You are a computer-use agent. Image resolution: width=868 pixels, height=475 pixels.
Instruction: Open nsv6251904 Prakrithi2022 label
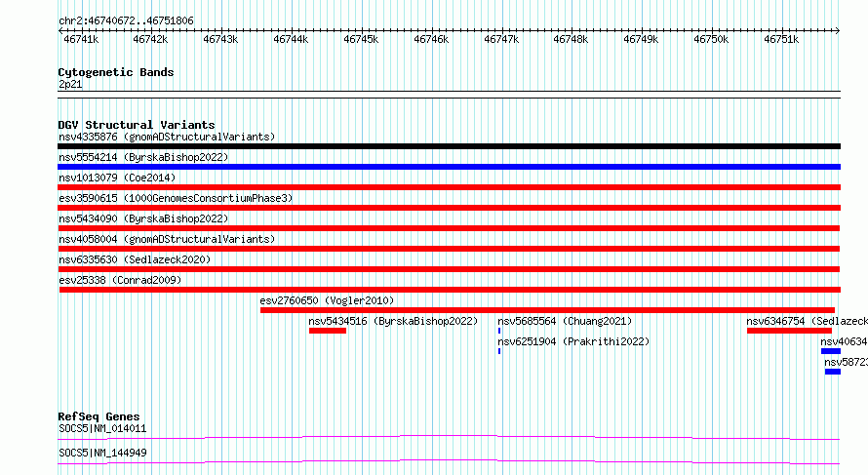(x=573, y=341)
